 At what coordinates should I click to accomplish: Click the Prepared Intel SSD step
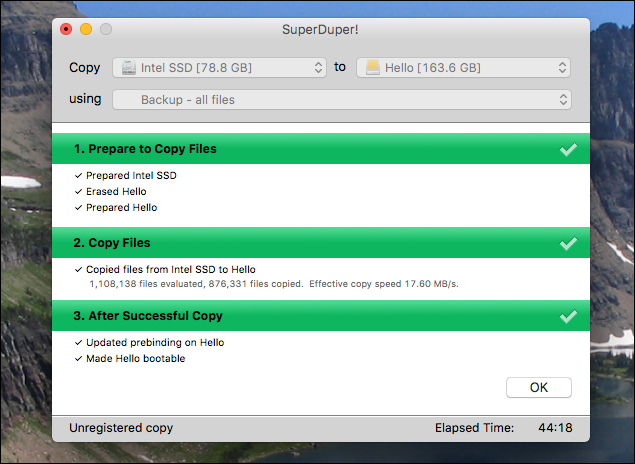pos(126,175)
